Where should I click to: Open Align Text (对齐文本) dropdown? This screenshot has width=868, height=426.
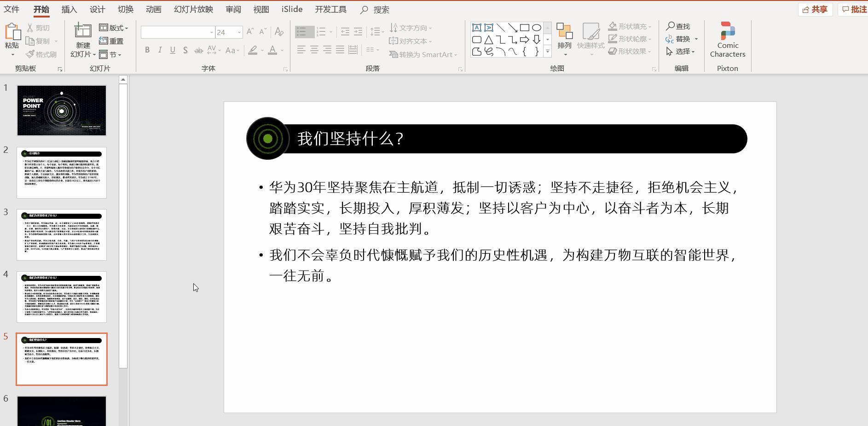click(411, 41)
